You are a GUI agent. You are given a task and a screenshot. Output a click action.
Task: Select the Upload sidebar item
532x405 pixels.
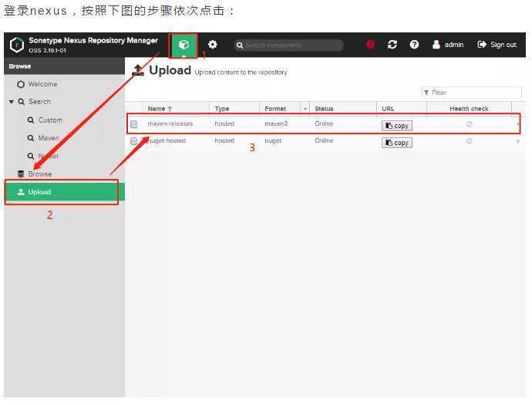coord(65,192)
